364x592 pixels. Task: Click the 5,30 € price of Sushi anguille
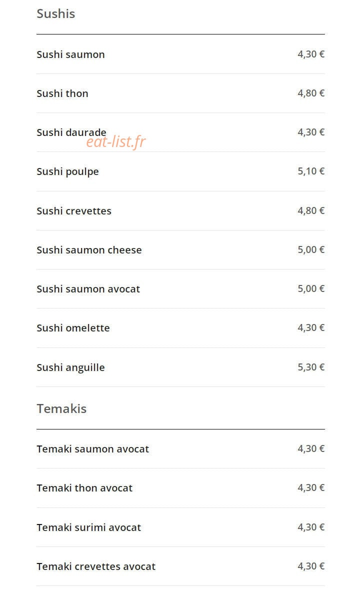[x=311, y=367]
